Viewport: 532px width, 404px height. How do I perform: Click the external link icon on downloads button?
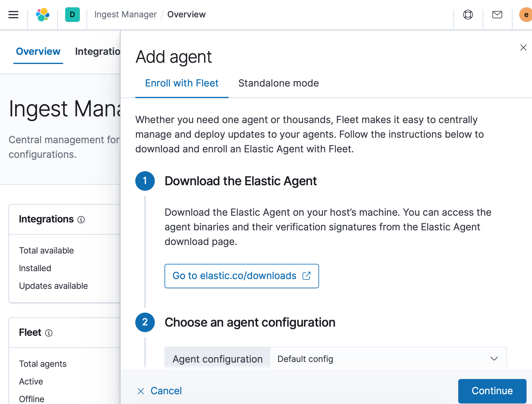tap(307, 275)
